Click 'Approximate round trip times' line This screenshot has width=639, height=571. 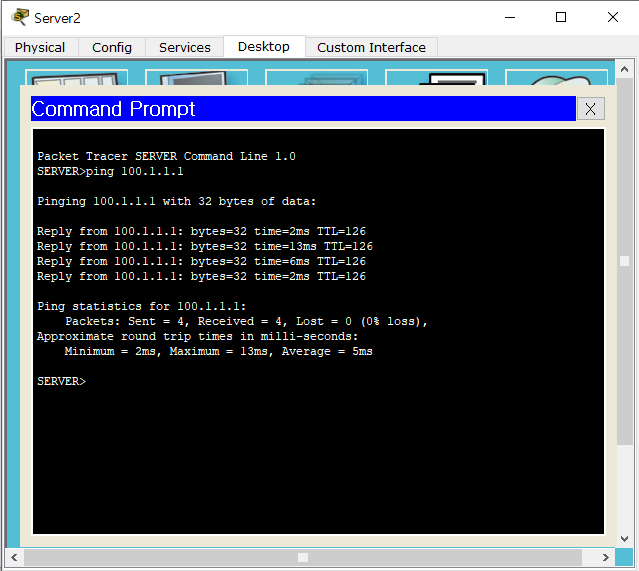click(x=198, y=336)
